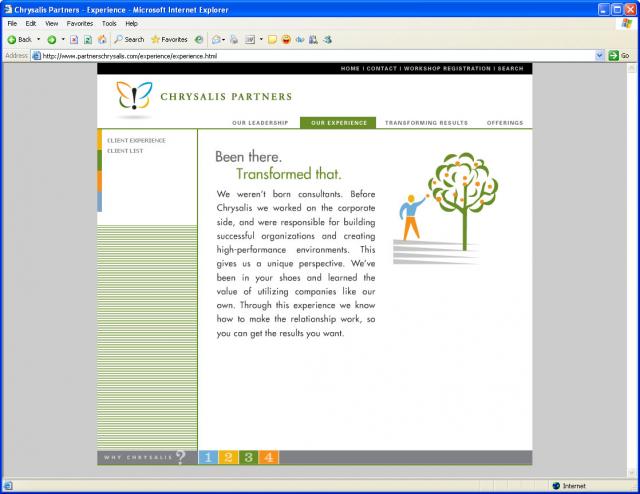Open the address bar URL dropdown
This screenshot has height=494, width=640.
click(x=600, y=56)
